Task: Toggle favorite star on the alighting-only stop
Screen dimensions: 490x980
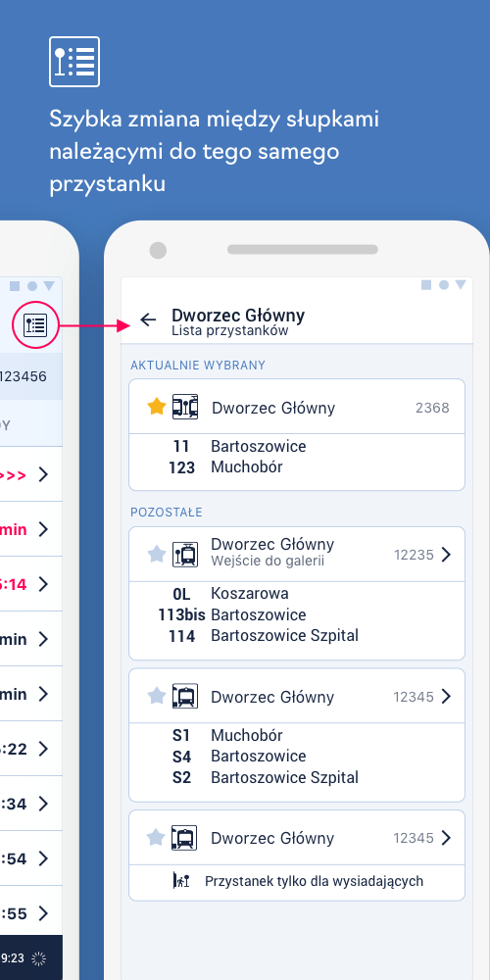Action: pos(156,838)
